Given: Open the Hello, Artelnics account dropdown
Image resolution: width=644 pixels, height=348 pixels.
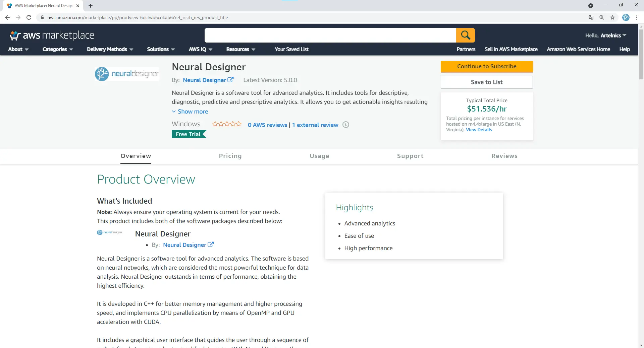Looking at the screenshot, I should pos(606,36).
